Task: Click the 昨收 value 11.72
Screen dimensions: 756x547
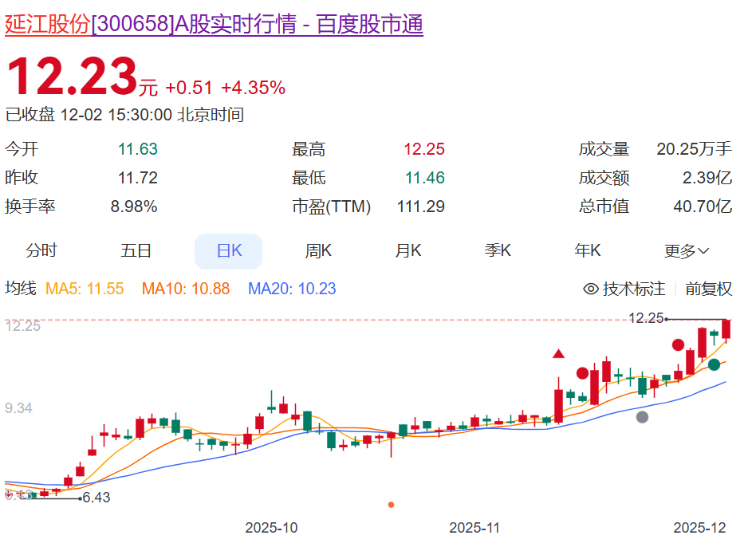Action: coord(138,178)
